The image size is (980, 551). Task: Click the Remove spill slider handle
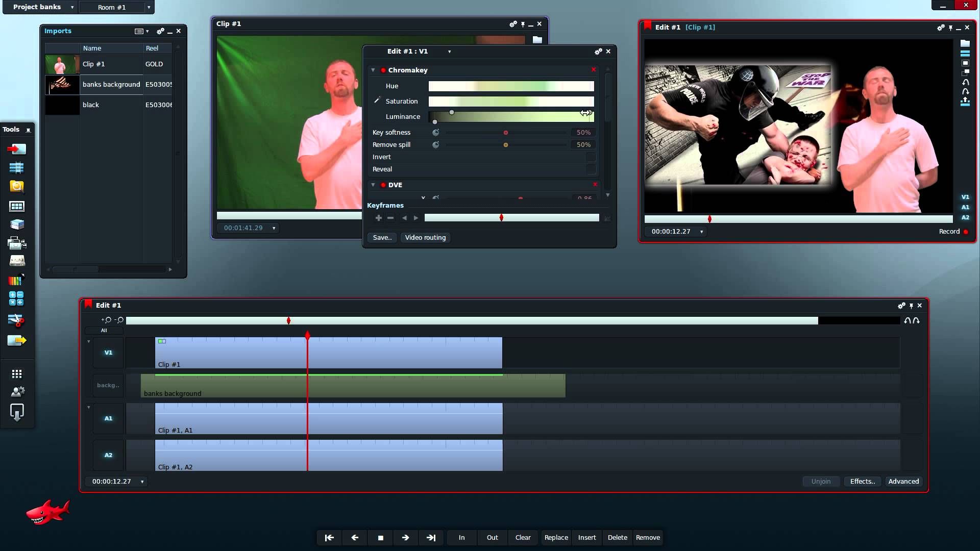click(x=505, y=145)
